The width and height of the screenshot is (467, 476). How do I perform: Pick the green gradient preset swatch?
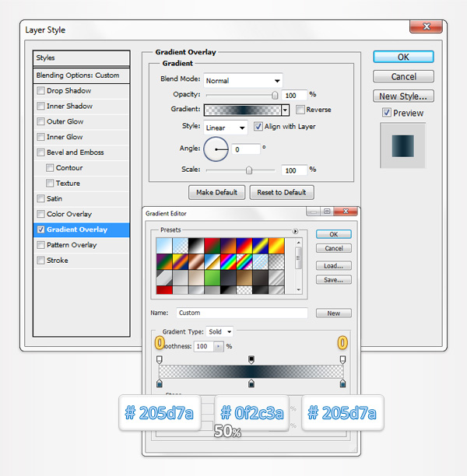(x=212, y=277)
